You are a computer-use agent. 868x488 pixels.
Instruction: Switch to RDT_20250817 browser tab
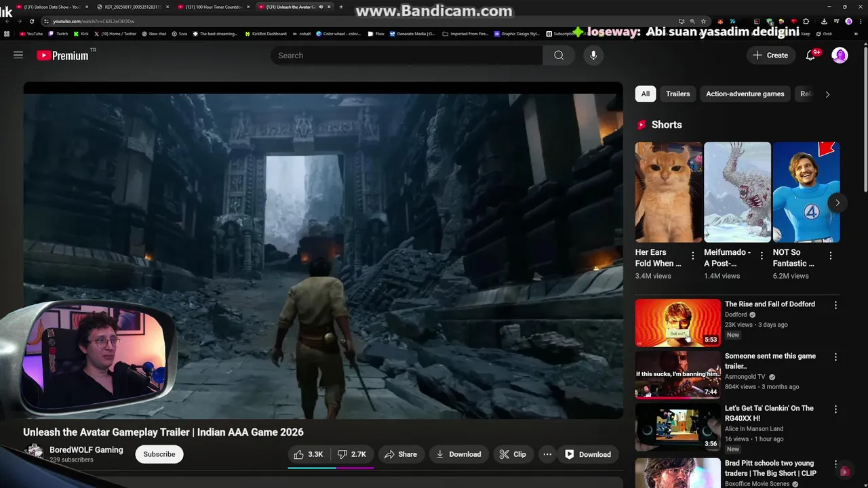pyautogui.click(x=132, y=7)
